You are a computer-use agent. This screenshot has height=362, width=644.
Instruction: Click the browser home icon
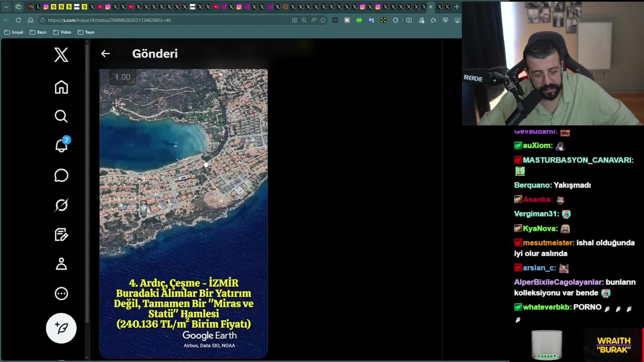point(30,20)
